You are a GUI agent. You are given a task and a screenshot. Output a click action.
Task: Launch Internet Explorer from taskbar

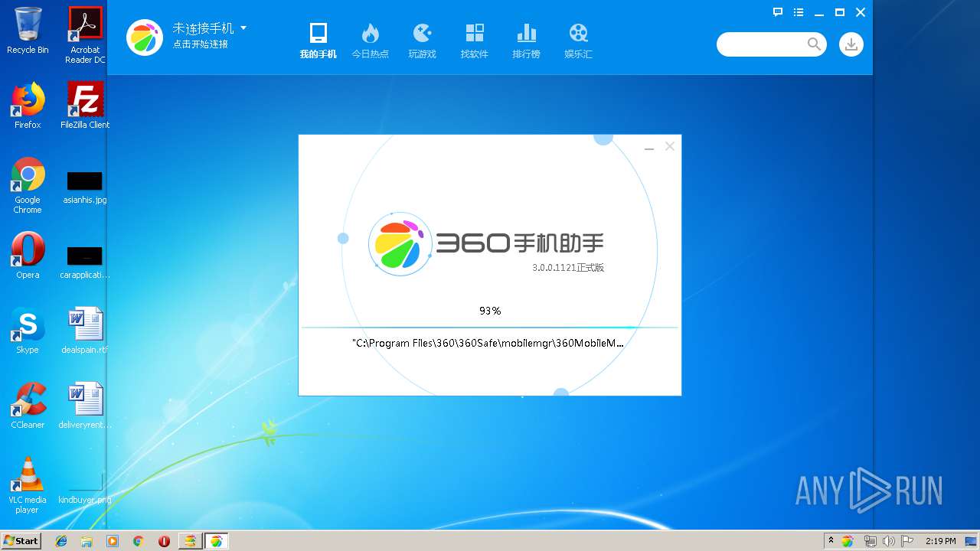click(61, 541)
